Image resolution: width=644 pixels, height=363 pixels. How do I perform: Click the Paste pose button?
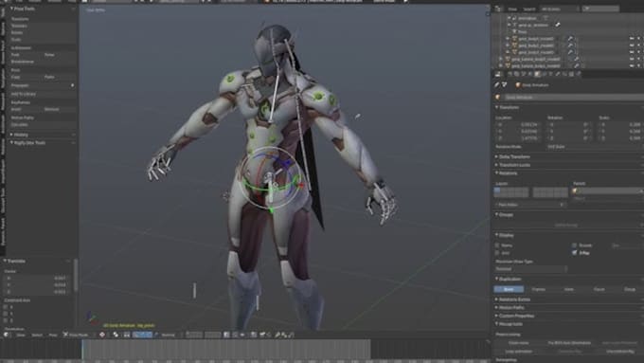click(x=60, y=77)
